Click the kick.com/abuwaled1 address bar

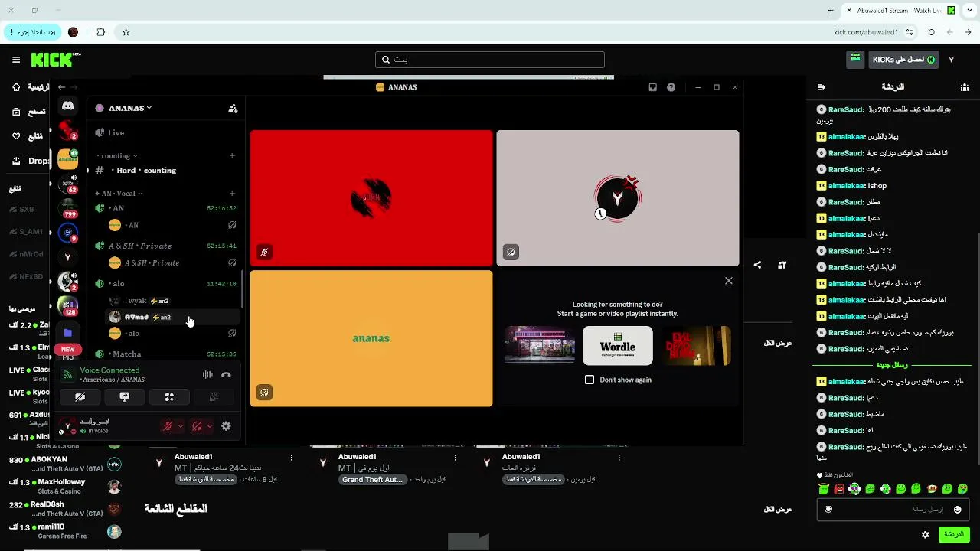865,32
